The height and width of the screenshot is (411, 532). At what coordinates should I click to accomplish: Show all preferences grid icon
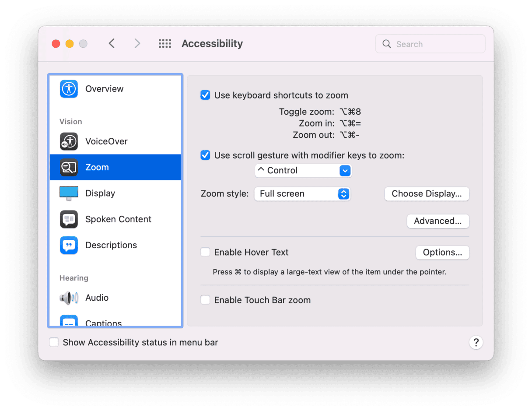coord(164,44)
